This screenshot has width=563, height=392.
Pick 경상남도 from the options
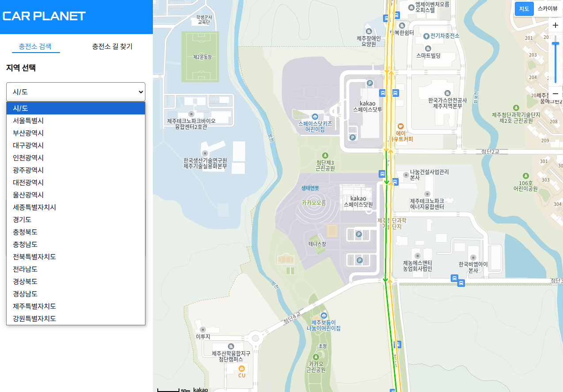point(76,294)
